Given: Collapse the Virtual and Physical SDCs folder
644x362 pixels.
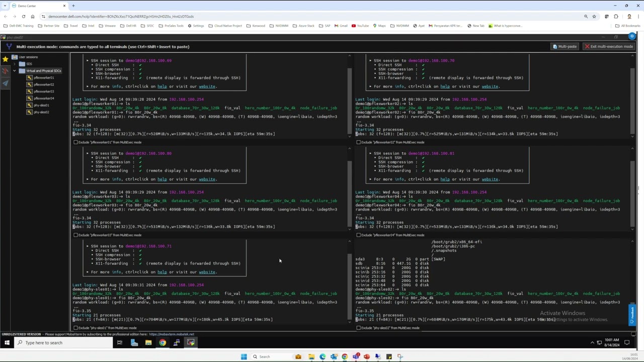Looking at the screenshot, I should click(x=15, y=71).
